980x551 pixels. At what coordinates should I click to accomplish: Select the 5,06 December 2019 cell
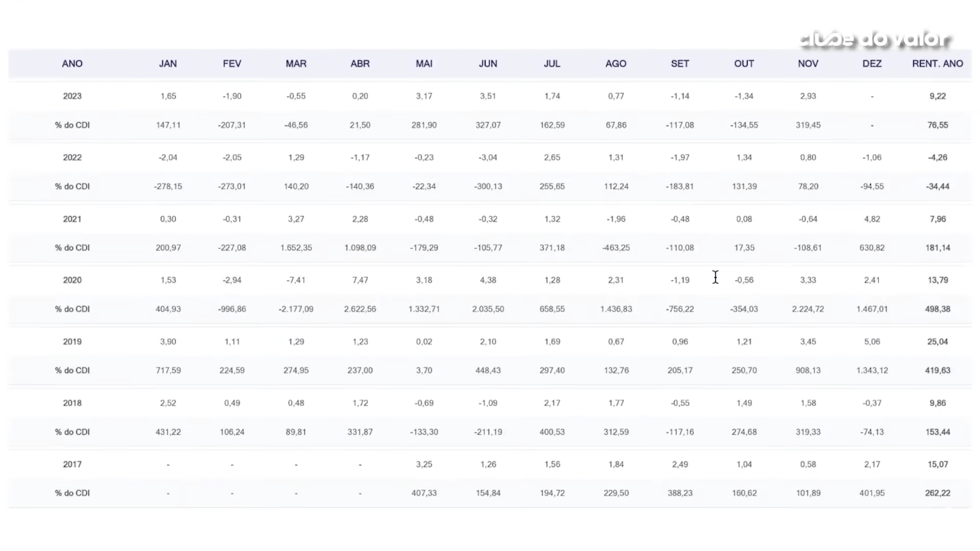pyautogui.click(x=872, y=342)
